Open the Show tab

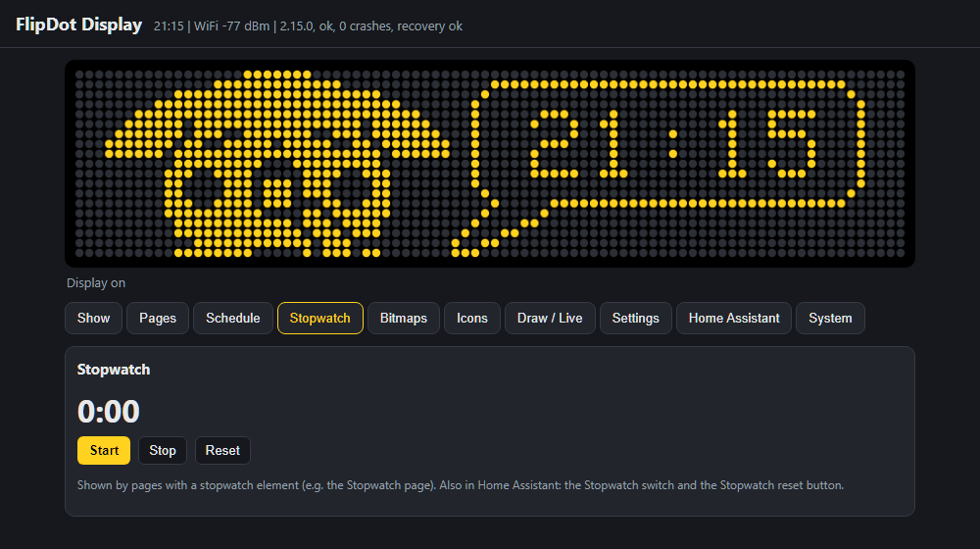point(93,318)
